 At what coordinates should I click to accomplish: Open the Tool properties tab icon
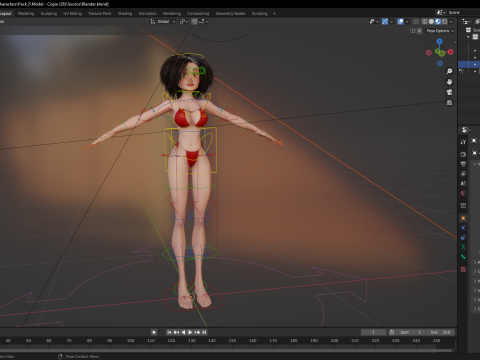tap(463, 142)
